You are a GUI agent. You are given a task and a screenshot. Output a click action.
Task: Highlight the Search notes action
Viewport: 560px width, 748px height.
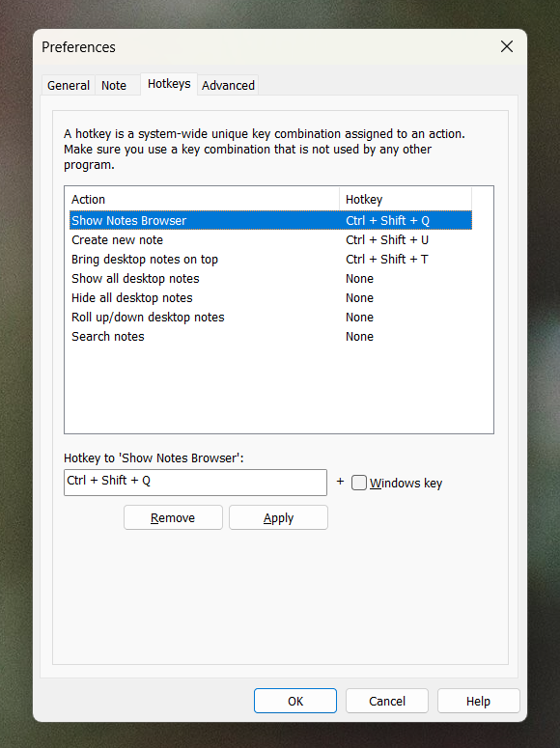270,336
